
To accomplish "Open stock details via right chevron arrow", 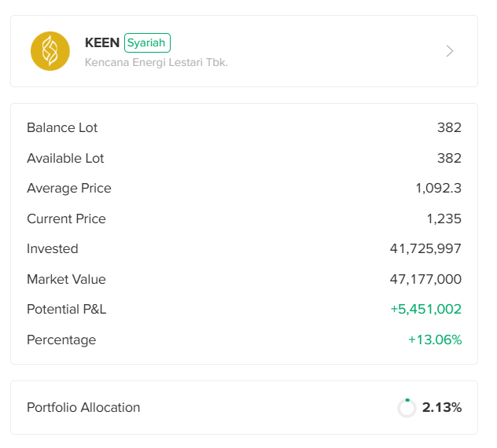I will (x=450, y=51).
